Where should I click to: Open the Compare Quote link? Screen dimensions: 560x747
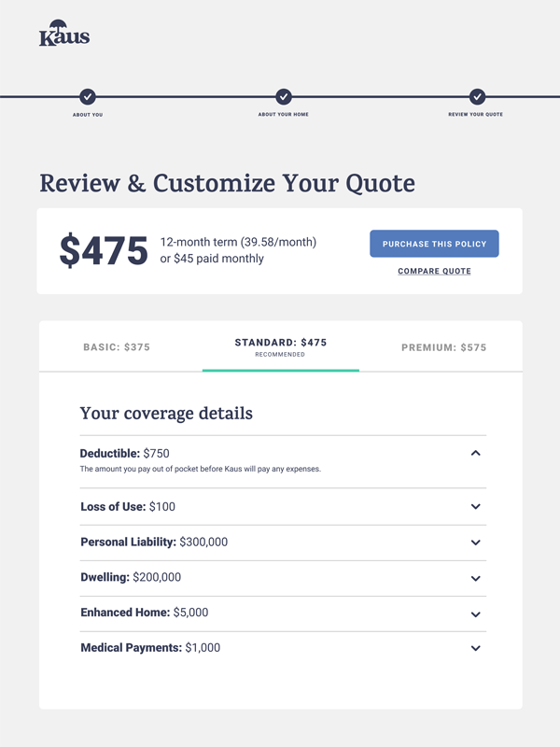tap(434, 271)
